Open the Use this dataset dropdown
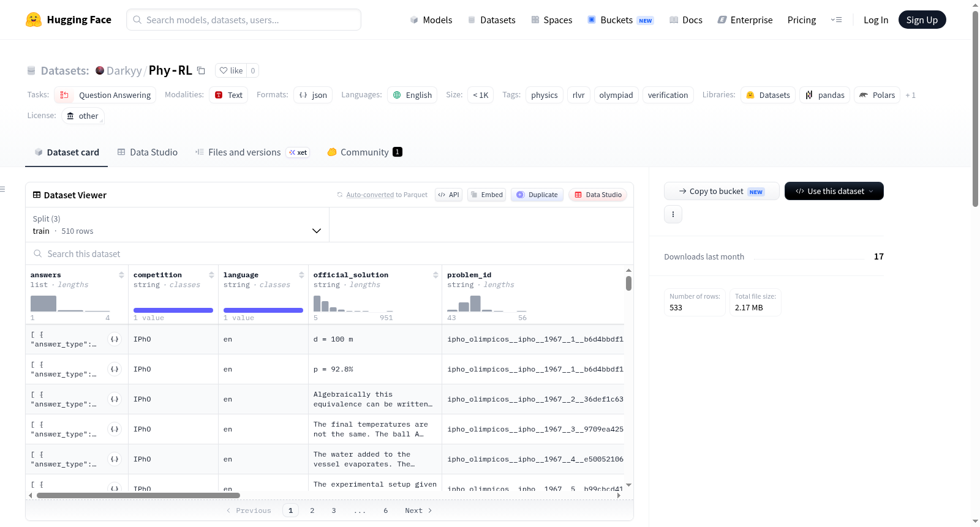The image size is (980, 527). pos(834,191)
